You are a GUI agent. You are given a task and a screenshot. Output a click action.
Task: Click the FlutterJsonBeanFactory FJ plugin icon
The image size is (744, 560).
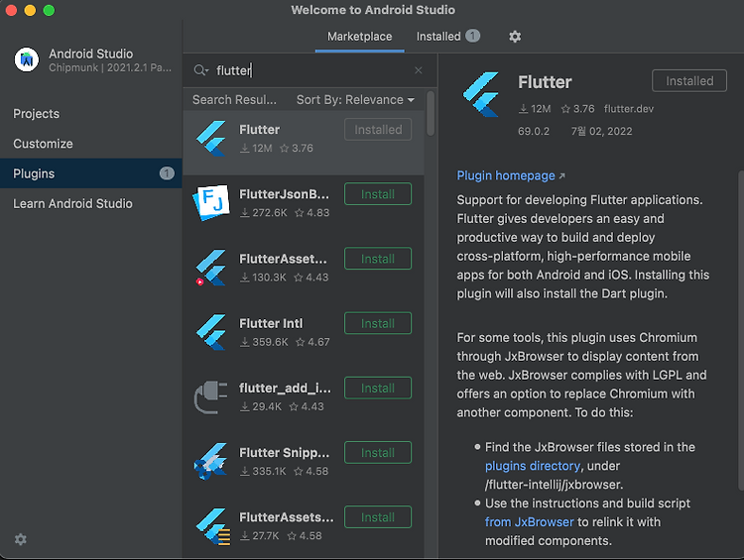pyautogui.click(x=211, y=202)
